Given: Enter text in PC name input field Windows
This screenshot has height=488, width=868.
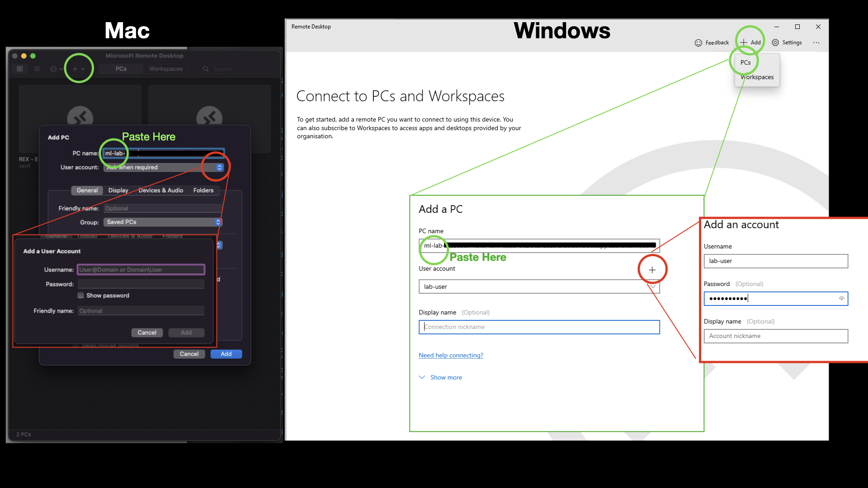Looking at the screenshot, I should (x=538, y=245).
